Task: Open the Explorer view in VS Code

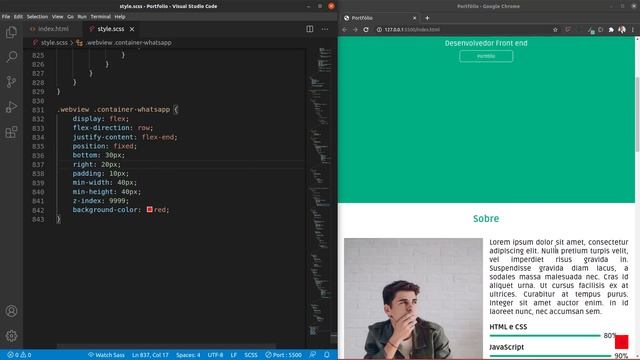Action: (11, 32)
